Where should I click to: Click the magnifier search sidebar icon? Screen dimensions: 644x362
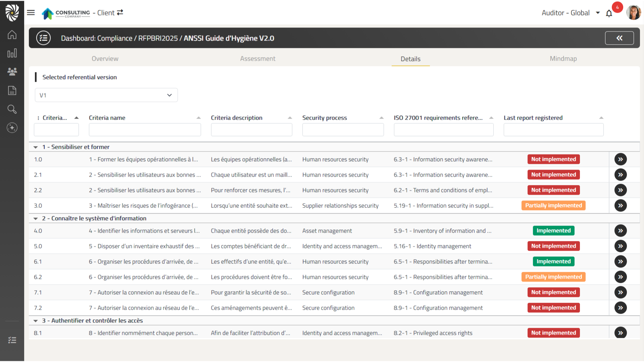[12, 109]
